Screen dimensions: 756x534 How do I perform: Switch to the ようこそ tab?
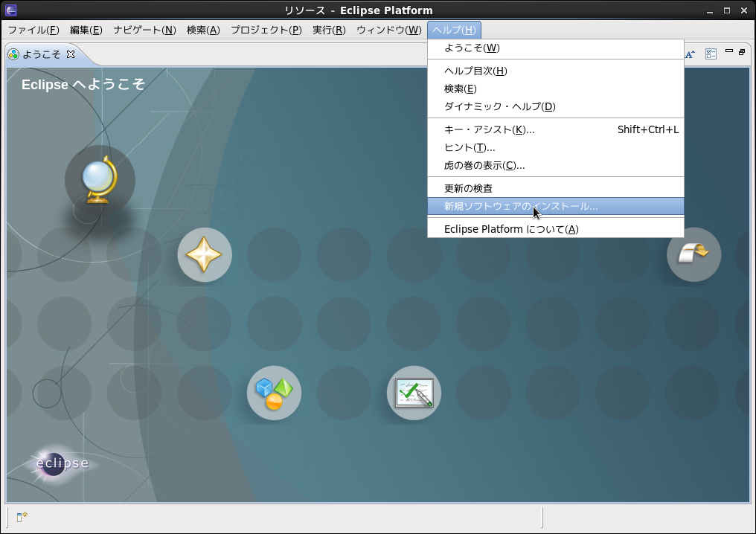pyautogui.click(x=42, y=54)
